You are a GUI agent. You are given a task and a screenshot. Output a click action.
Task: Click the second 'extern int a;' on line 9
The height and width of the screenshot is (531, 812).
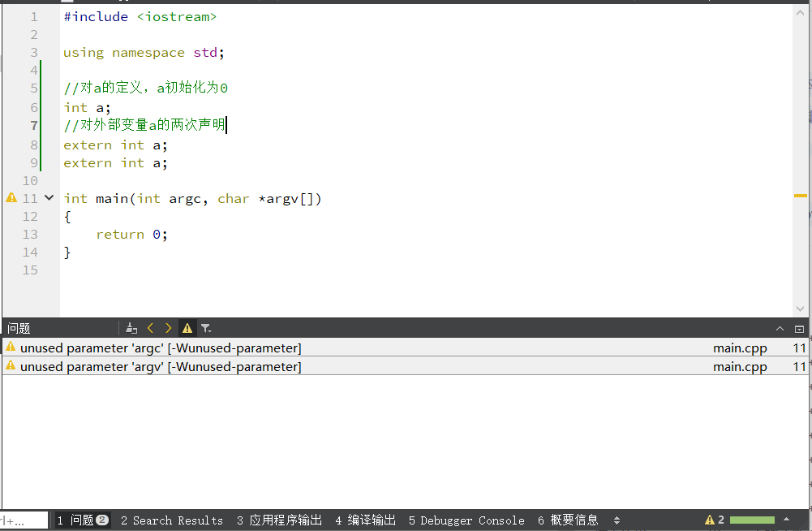(115, 163)
